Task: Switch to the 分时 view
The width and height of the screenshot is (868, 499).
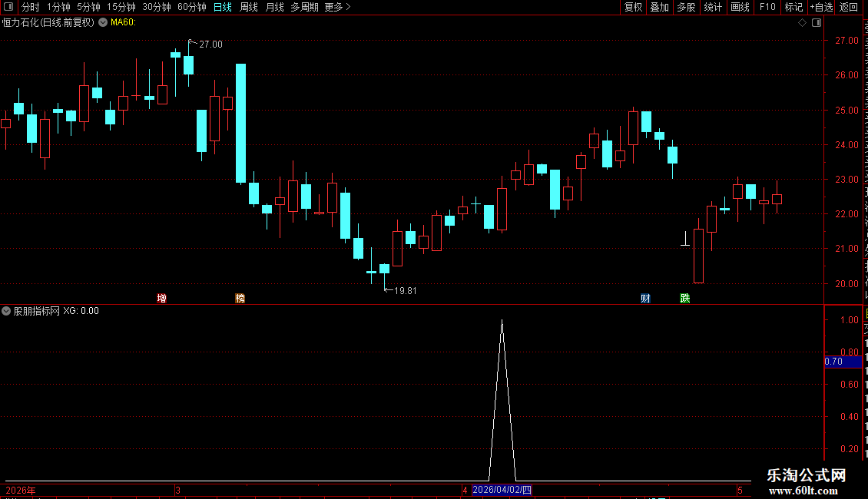Action: point(31,7)
